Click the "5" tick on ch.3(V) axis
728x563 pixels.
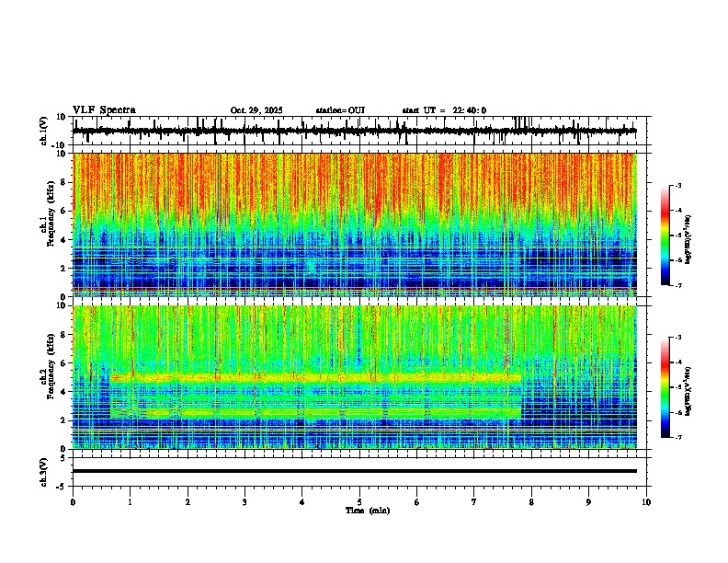pyautogui.click(x=63, y=458)
